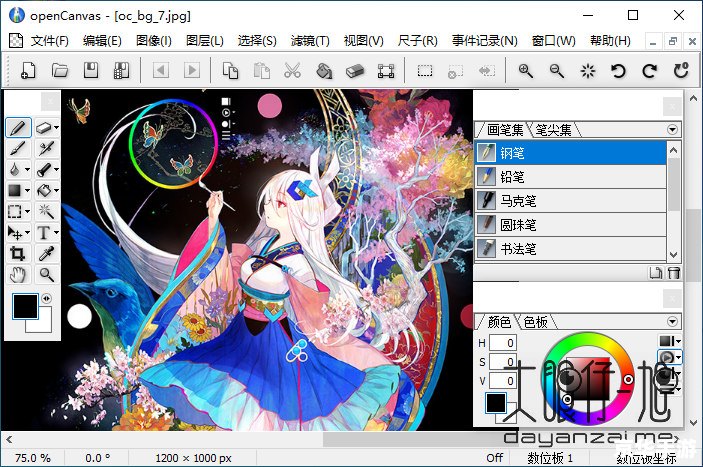Switch to the 笔尖集 tab

pos(553,129)
